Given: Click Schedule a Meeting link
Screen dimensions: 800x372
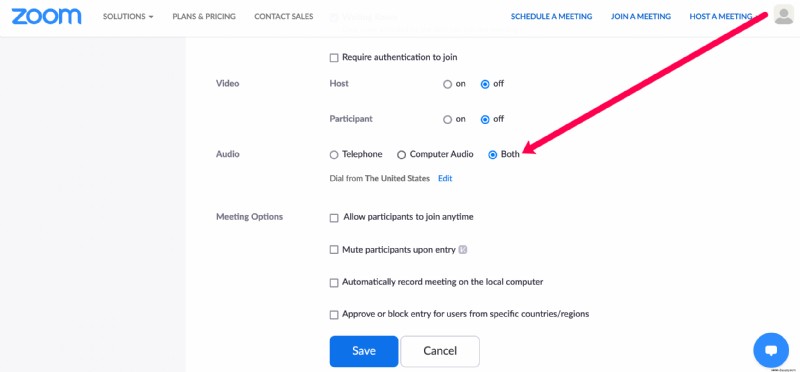Looking at the screenshot, I should [552, 16].
